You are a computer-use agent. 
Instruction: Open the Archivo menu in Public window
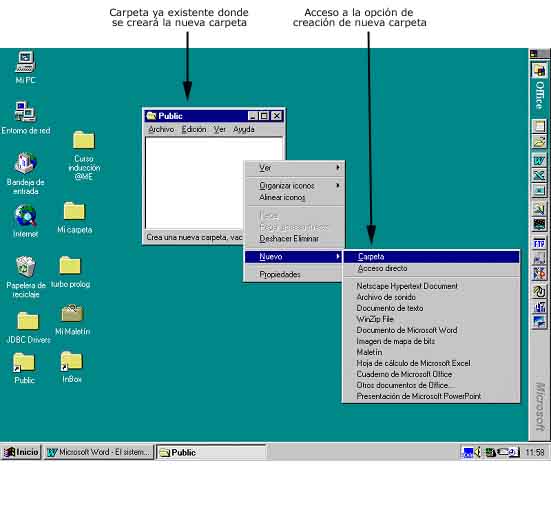[161, 129]
